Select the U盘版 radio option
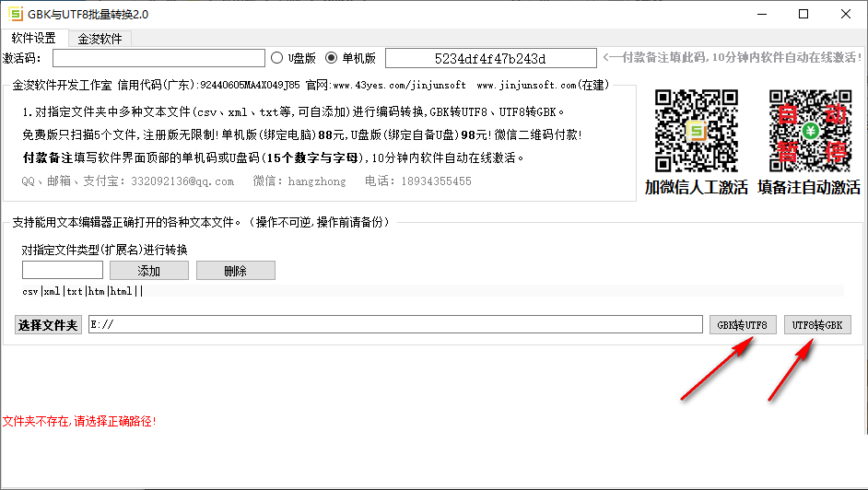Image resolution: width=868 pixels, height=490 pixels. click(x=277, y=58)
